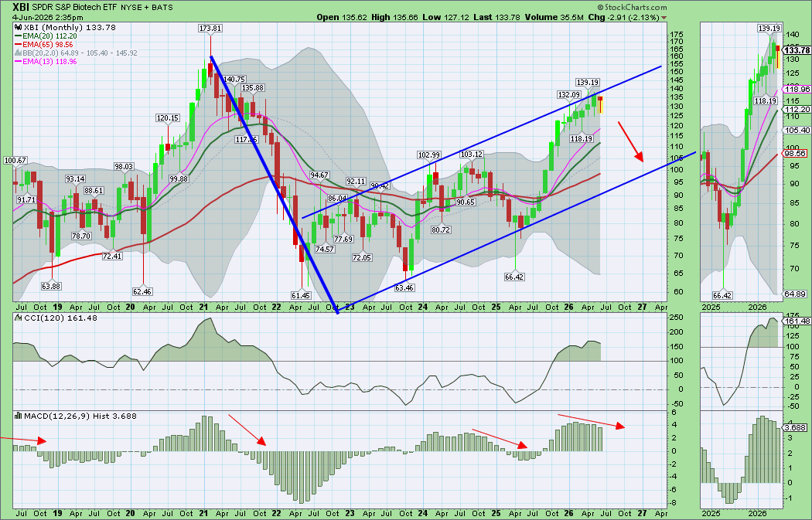Click the red line swatch for EMA(65)
The image size is (812, 520).
(18, 45)
